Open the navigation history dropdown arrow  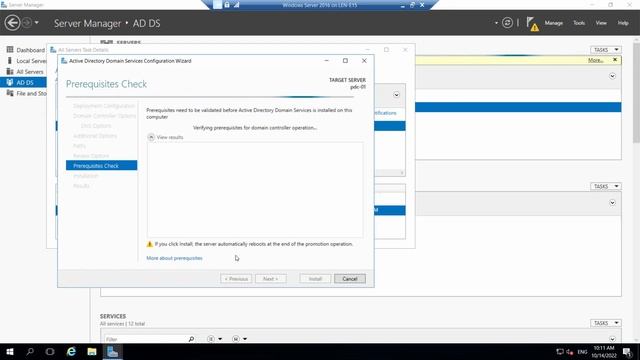[37, 22]
